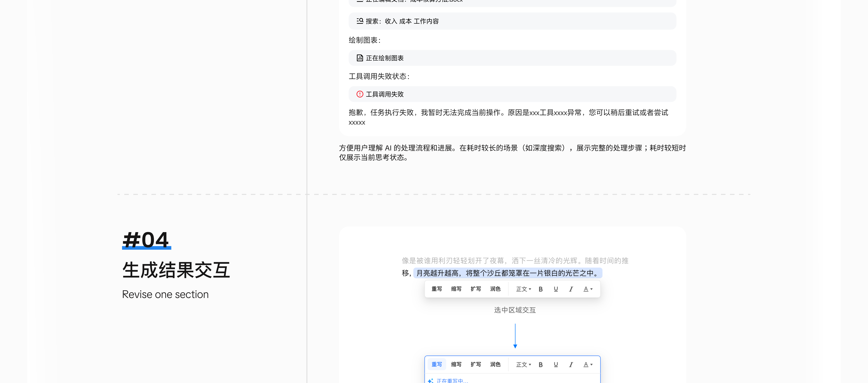Toggle Italic in the lower formatting toolbar
The image size is (868, 383).
click(x=571, y=365)
